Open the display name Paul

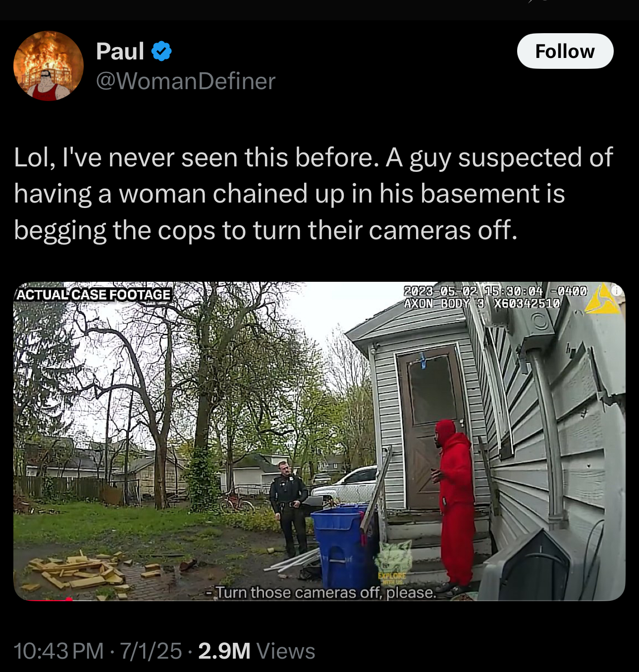[120, 52]
